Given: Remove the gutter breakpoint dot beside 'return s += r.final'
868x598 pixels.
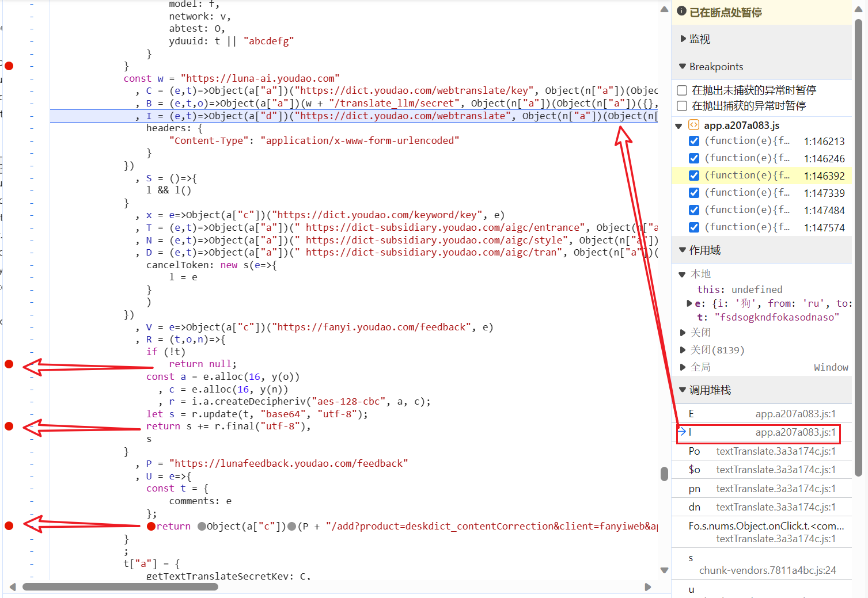Looking at the screenshot, I should coord(9,426).
